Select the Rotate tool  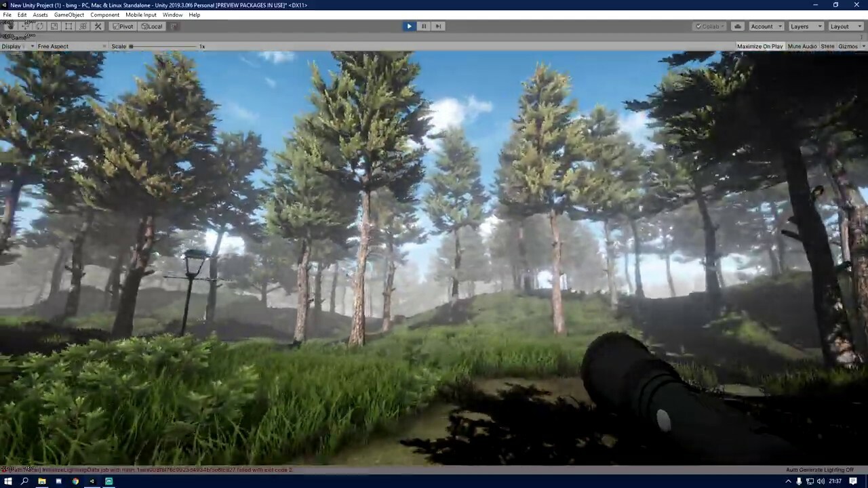pos(40,26)
